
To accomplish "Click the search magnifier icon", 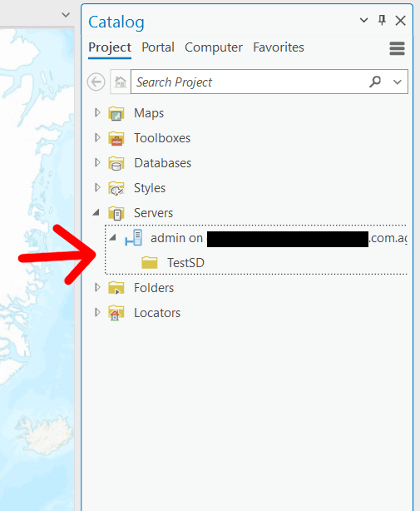I will coord(375,82).
